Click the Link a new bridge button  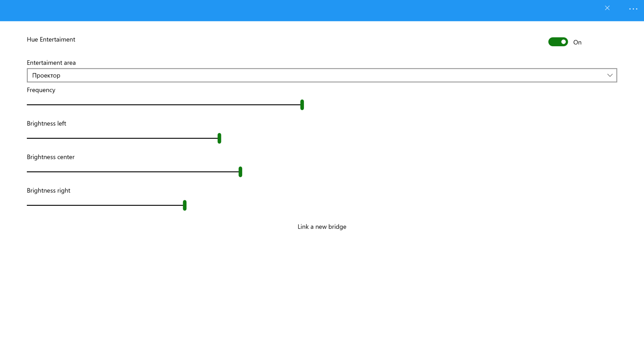(322, 227)
